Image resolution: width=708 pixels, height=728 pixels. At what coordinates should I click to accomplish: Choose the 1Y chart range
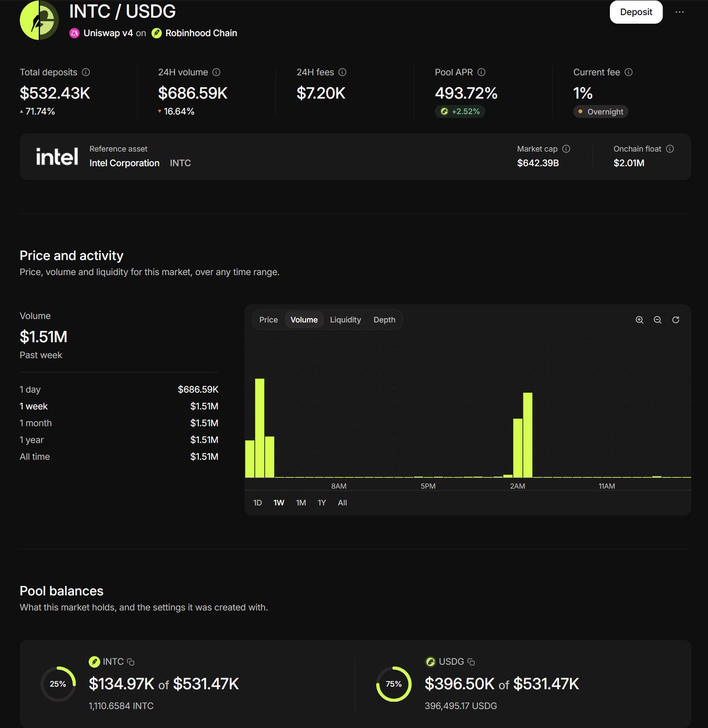pos(322,503)
